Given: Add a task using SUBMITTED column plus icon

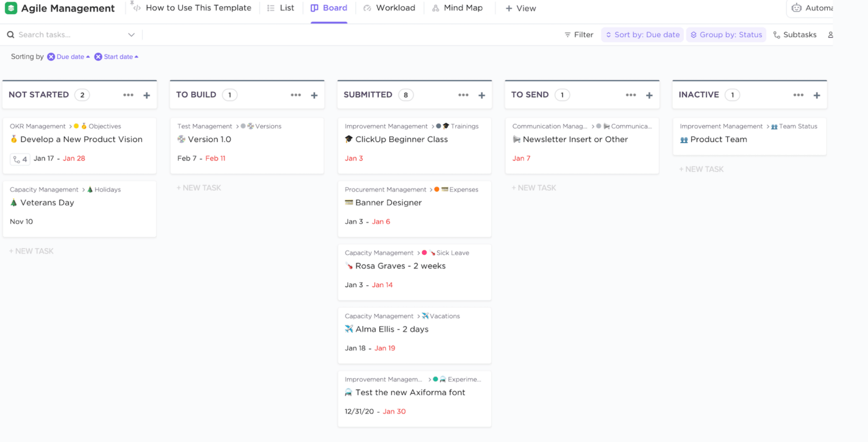Looking at the screenshot, I should (x=482, y=95).
